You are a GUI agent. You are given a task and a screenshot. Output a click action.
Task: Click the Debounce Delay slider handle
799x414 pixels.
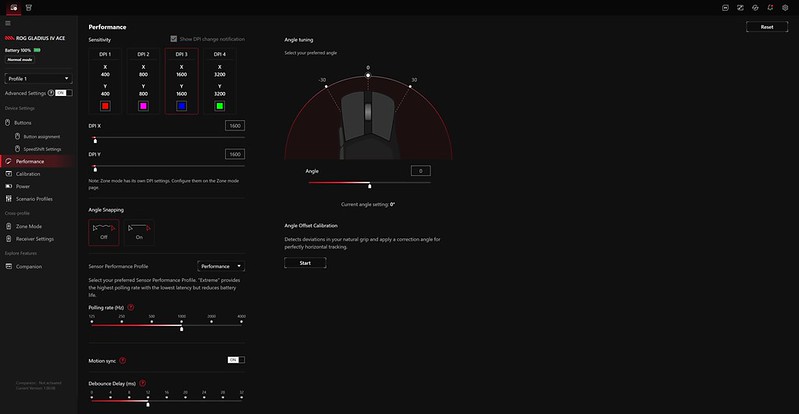pyautogui.click(x=148, y=404)
